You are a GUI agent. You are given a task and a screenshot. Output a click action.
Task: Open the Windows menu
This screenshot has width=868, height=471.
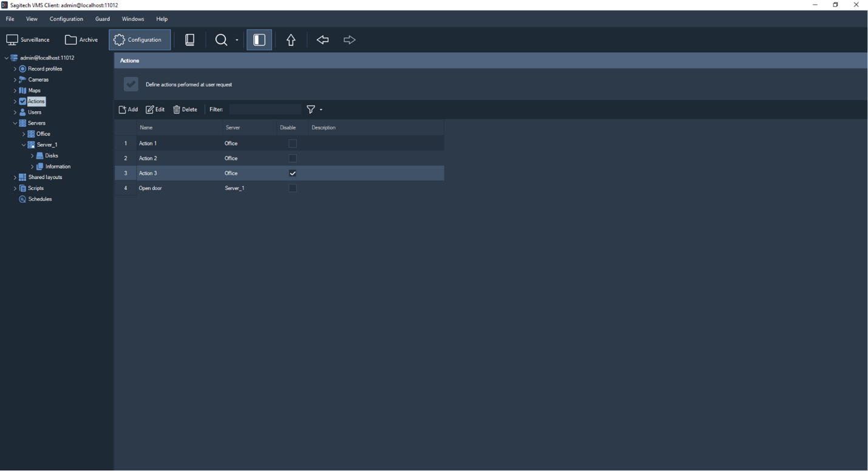click(x=133, y=19)
